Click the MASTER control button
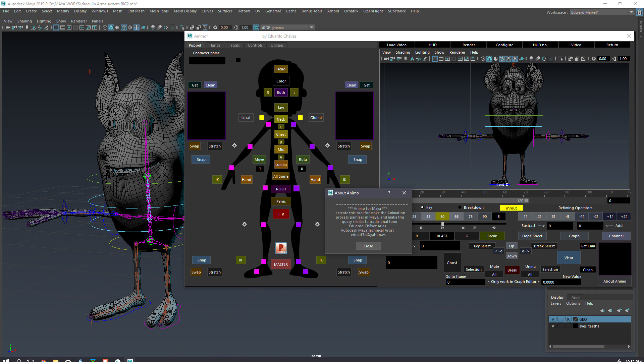 coord(281,264)
